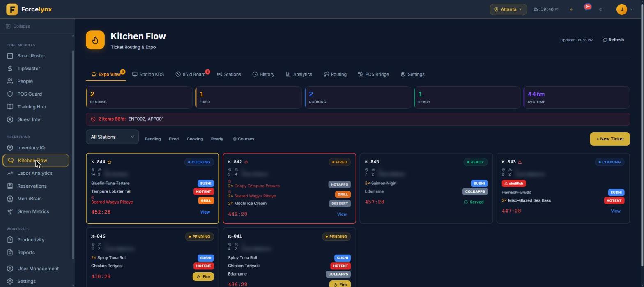The width and height of the screenshot is (644, 287).
Task: Collapse the sidebar
Action: (x=18, y=26)
